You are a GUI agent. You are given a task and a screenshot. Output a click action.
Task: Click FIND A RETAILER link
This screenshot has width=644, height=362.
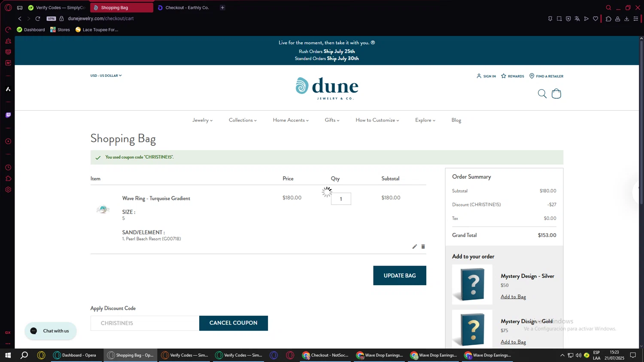pyautogui.click(x=546, y=76)
